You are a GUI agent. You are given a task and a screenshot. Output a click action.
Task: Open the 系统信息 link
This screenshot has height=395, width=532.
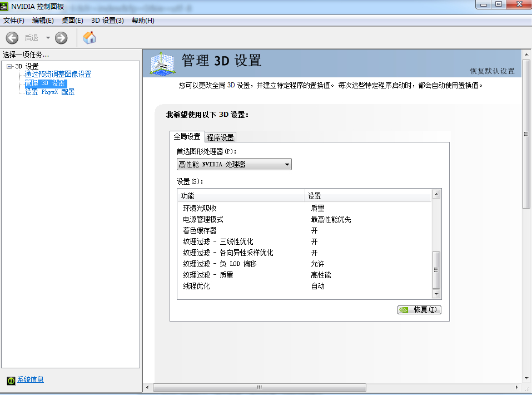click(31, 379)
